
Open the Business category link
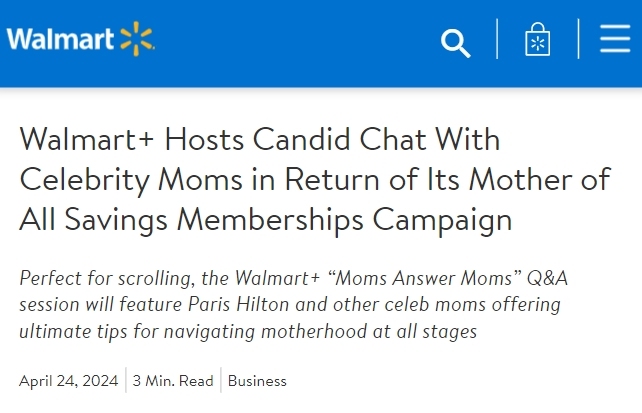(x=257, y=381)
